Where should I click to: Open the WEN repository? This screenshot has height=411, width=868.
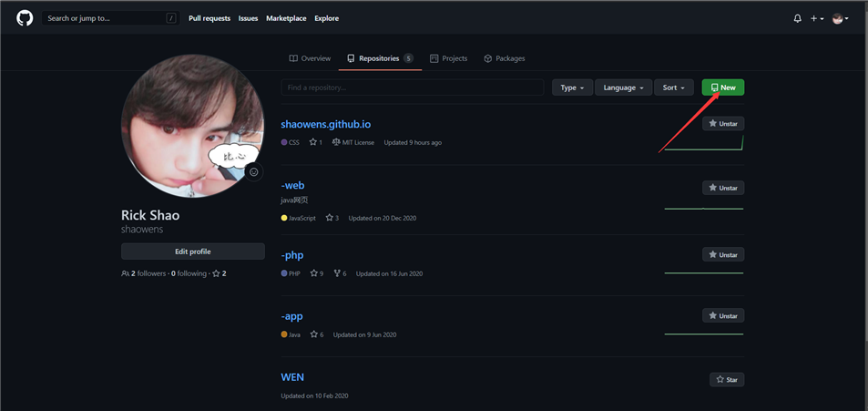pos(292,377)
